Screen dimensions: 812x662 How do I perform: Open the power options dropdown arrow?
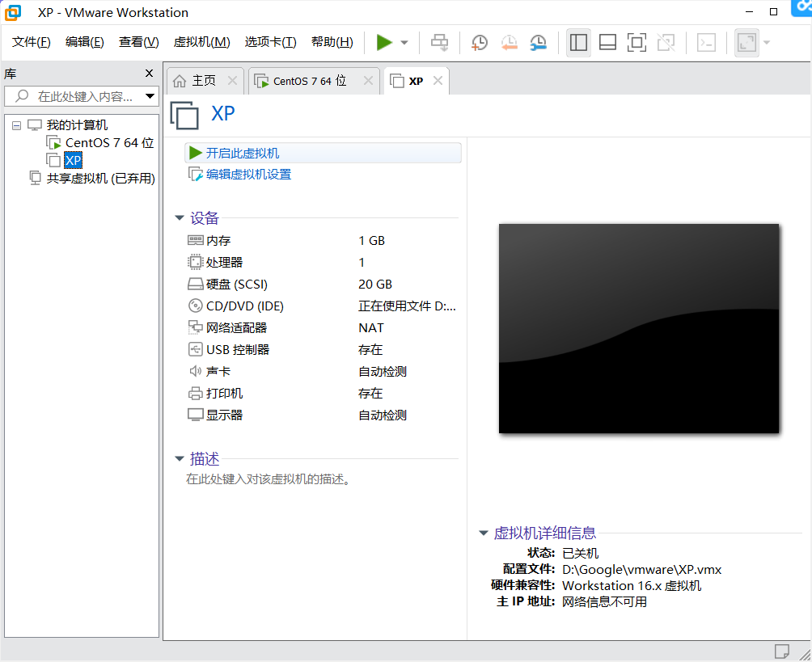[404, 43]
